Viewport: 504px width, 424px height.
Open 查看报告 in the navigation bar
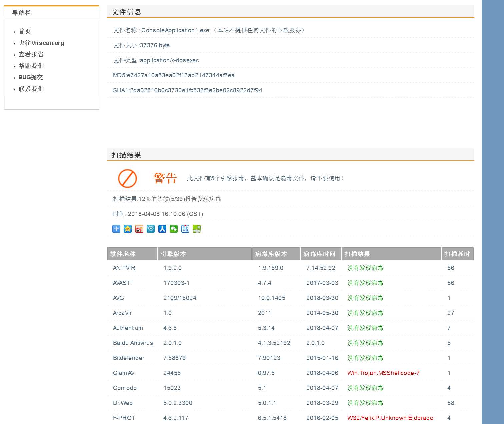coord(31,54)
